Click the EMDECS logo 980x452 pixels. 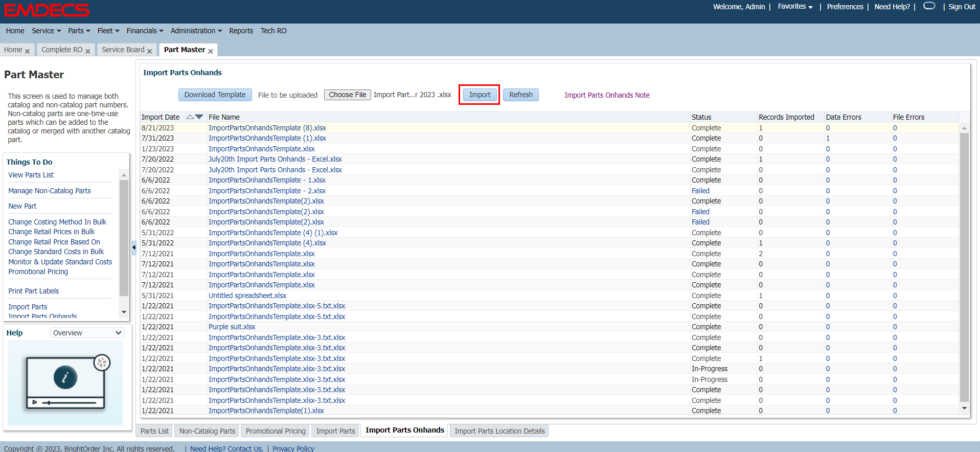47,10
